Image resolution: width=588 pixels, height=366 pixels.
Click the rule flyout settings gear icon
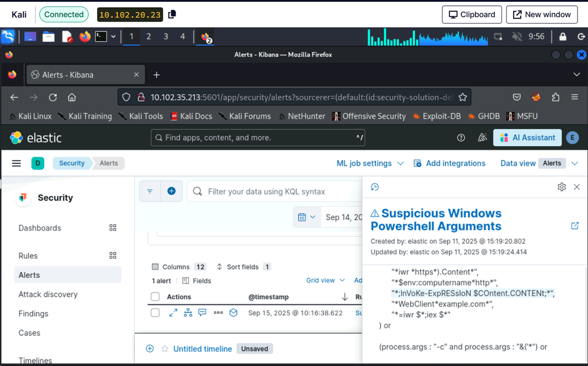tap(561, 187)
